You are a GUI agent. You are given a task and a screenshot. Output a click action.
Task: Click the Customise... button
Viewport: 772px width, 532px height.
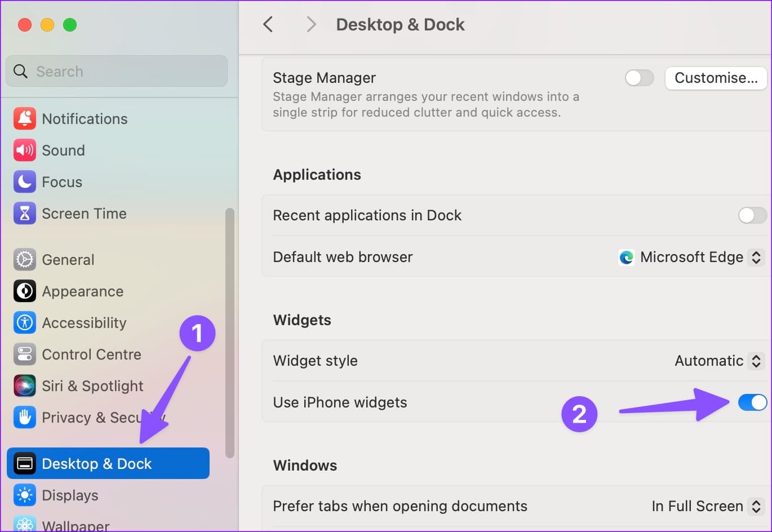(716, 78)
